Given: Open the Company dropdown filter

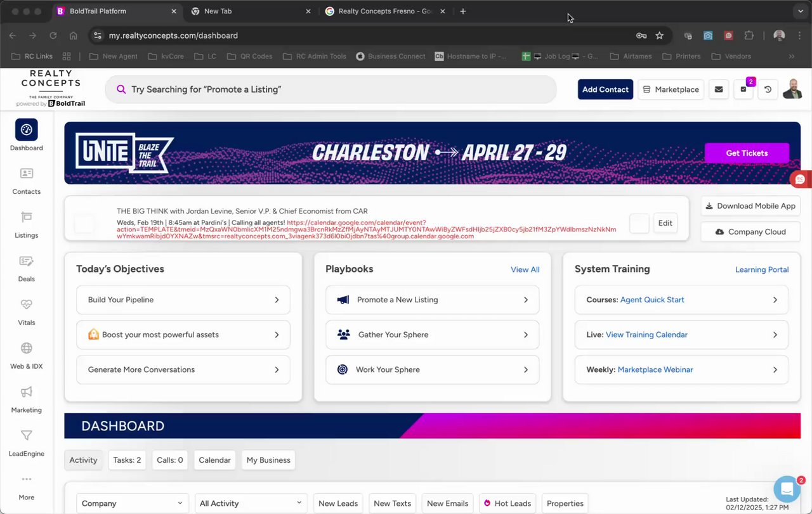Looking at the screenshot, I should [x=133, y=503].
